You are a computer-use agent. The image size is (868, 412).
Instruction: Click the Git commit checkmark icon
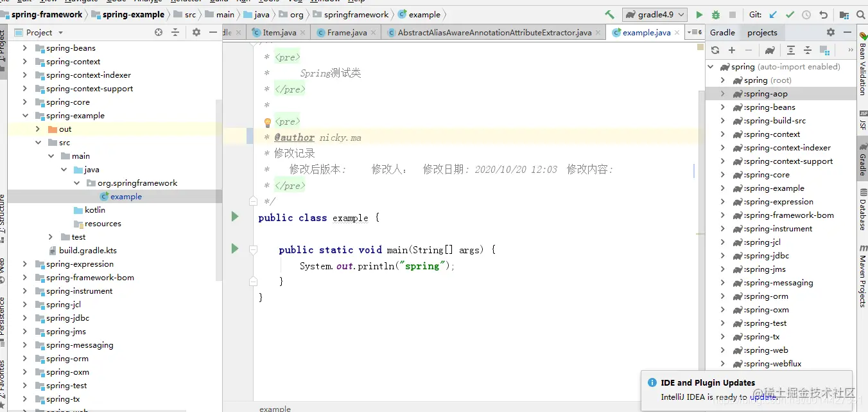(x=790, y=15)
